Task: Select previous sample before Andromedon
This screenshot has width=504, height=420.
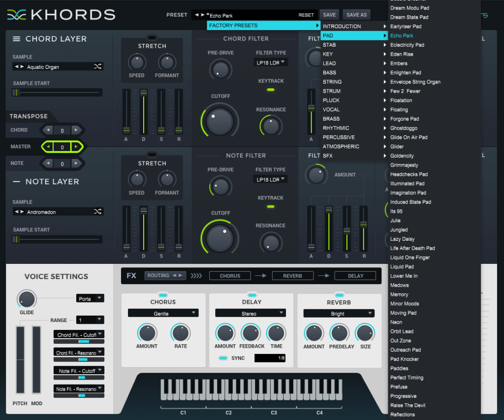Action: click(x=16, y=212)
